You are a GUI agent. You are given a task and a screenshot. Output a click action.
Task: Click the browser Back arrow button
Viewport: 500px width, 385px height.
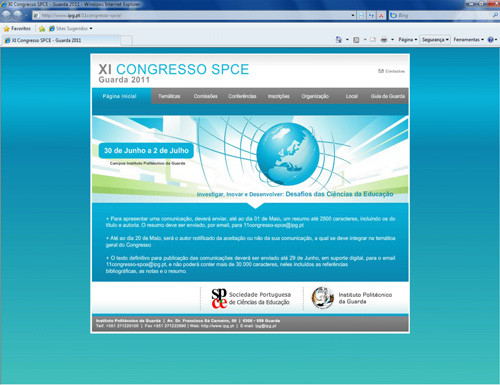(x=6, y=15)
